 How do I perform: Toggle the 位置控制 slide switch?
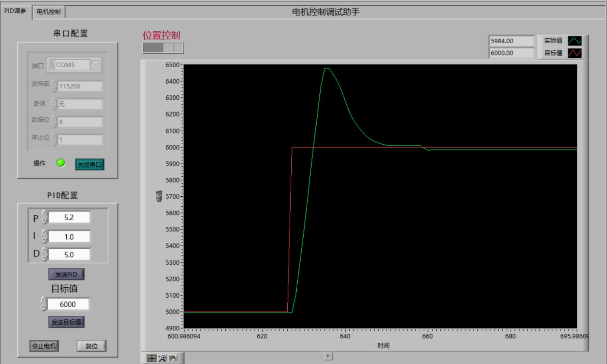tap(163, 48)
